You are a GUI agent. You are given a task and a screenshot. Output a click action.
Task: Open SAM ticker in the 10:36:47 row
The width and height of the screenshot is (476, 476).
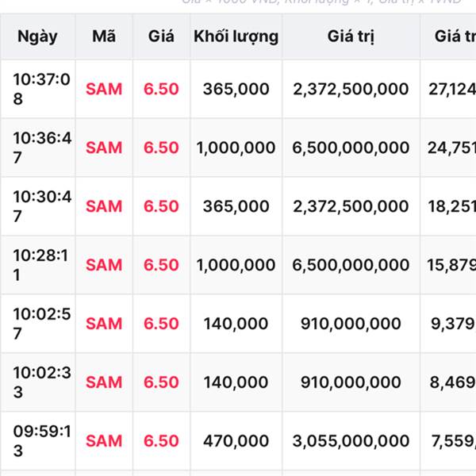(104, 148)
